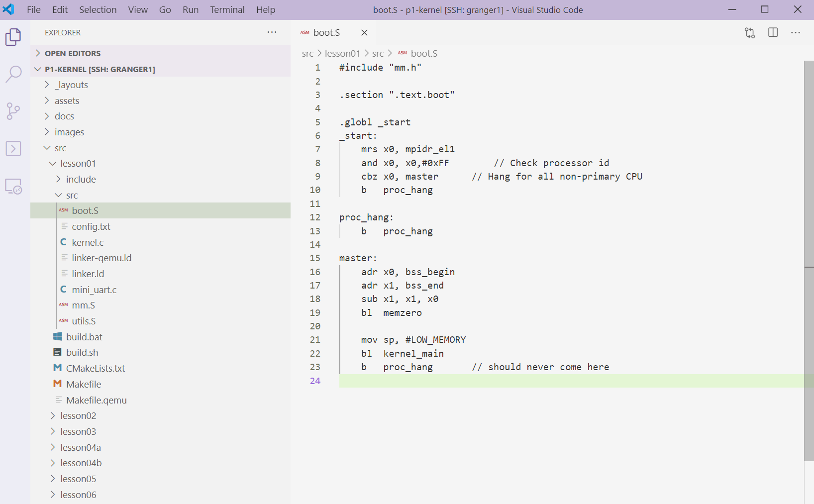The width and height of the screenshot is (814, 504).
Task: Open mm.S assembly file
Action: (x=160, y=305)
